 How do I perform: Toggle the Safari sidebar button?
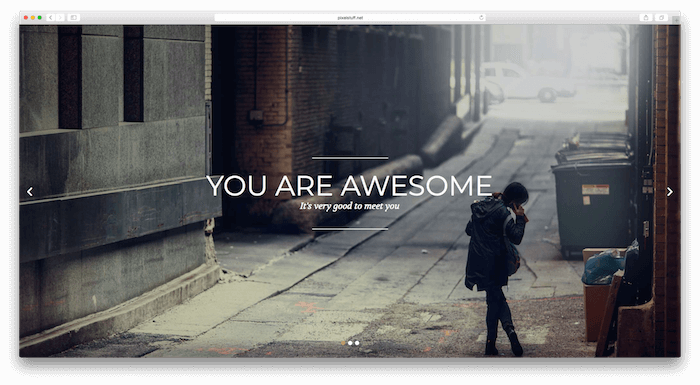pos(74,17)
